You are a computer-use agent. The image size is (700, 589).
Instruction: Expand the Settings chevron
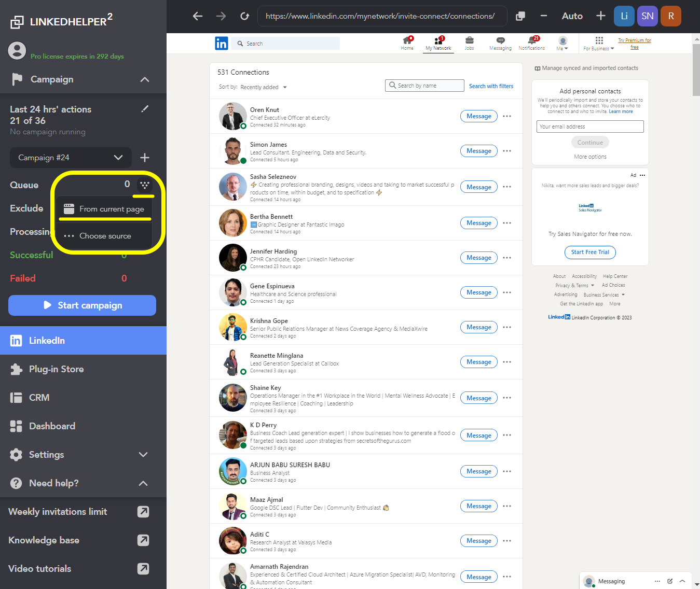click(x=144, y=455)
